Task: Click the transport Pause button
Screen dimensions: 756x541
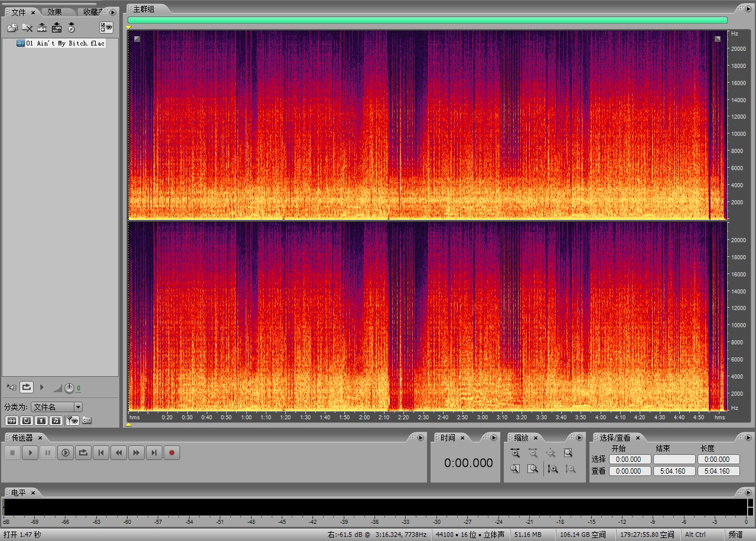Action: point(48,453)
